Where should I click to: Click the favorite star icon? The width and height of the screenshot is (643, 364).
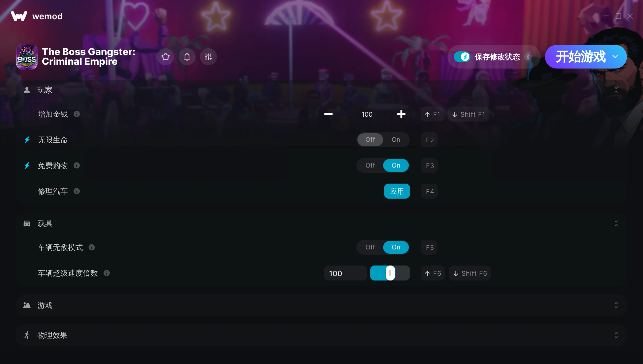tap(166, 57)
